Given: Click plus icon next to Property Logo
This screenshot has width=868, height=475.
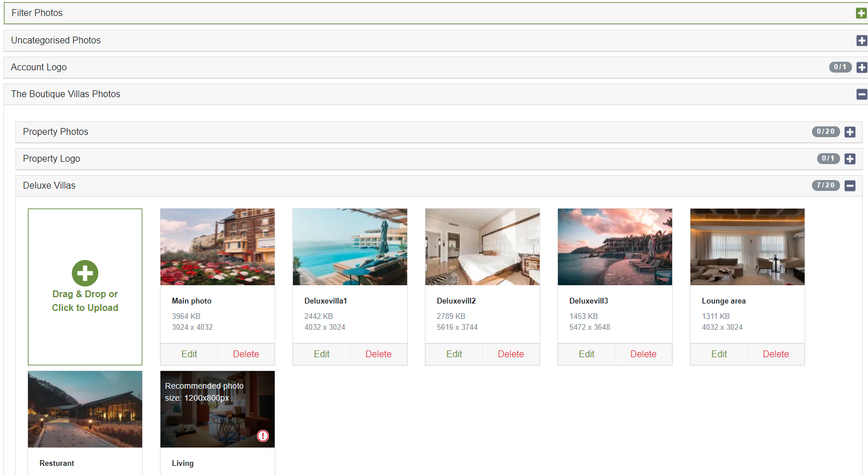Looking at the screenshot, I should click(x=850, y=158).
